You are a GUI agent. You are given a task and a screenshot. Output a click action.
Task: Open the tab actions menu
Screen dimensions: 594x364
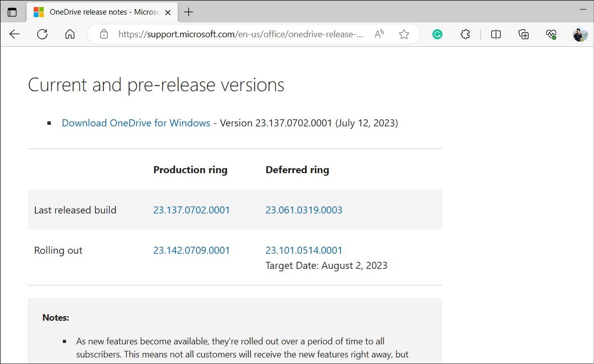(13, 12)
